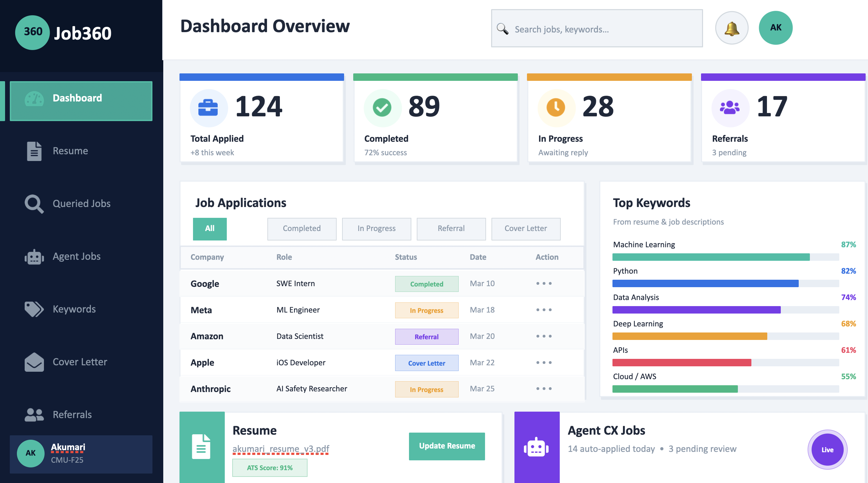Open the action menu for the Google application
This screenshot has width=868, height=483.
pyautogui.click(x=544, y=283)
